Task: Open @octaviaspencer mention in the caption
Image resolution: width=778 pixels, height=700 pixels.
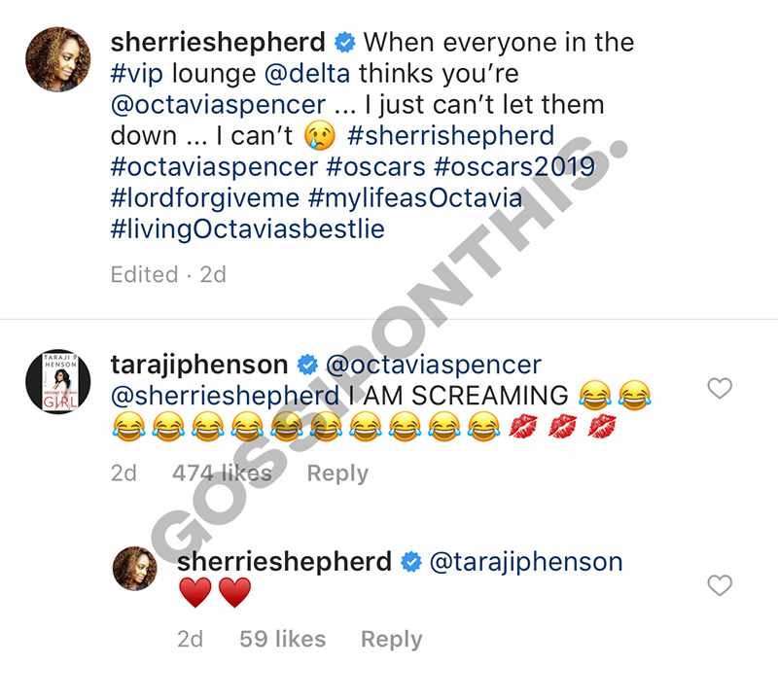Action: click(218, 105)
